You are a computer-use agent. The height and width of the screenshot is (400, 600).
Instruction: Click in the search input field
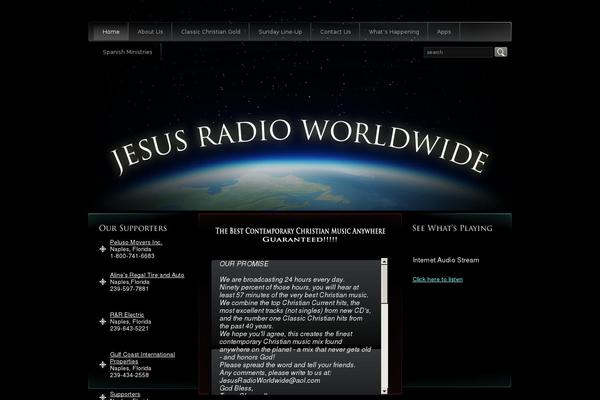pyautogui.click(x=458, y=52)
